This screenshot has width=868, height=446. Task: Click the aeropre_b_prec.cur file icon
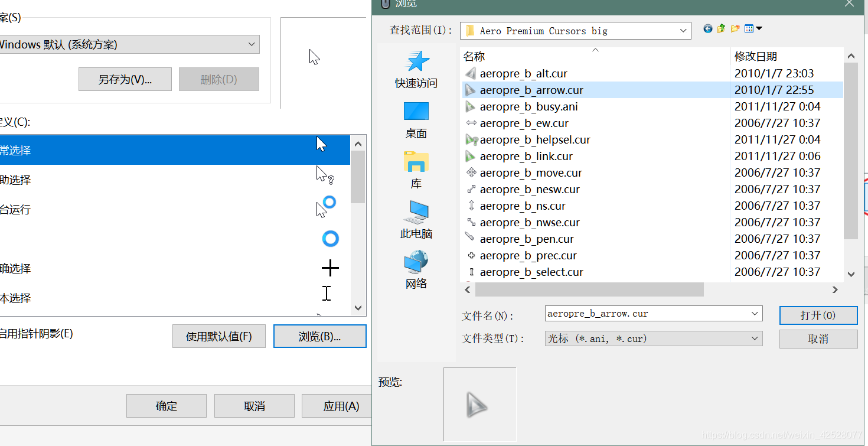pos(471,256)
